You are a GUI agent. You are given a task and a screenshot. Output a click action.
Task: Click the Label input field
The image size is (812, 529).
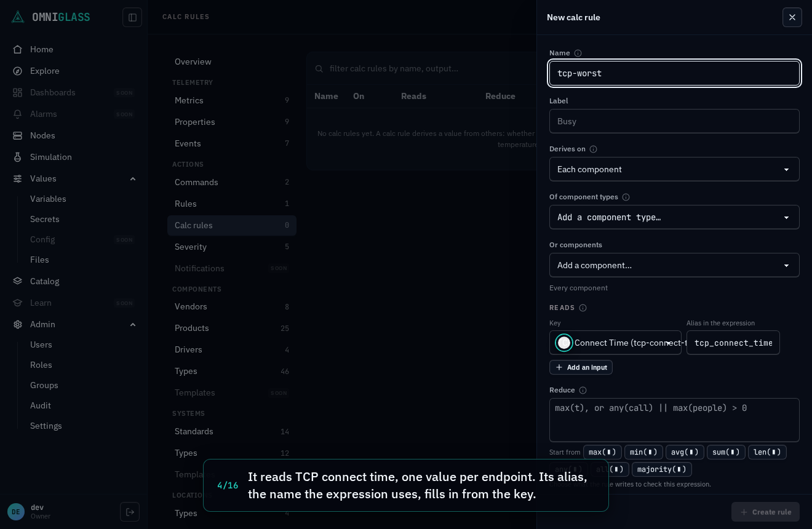[x=674, y=121]
